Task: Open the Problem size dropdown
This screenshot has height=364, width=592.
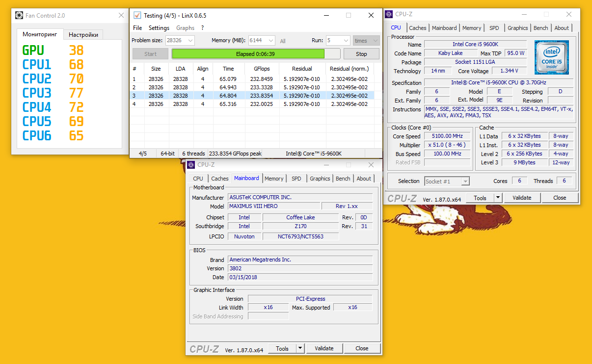Action: 189,41
